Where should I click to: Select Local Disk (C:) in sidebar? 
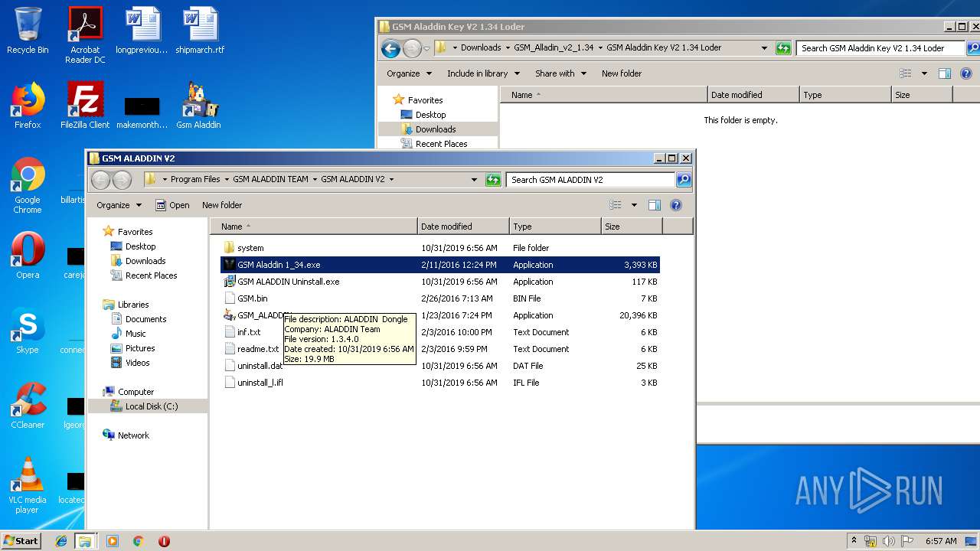(151, 406)
